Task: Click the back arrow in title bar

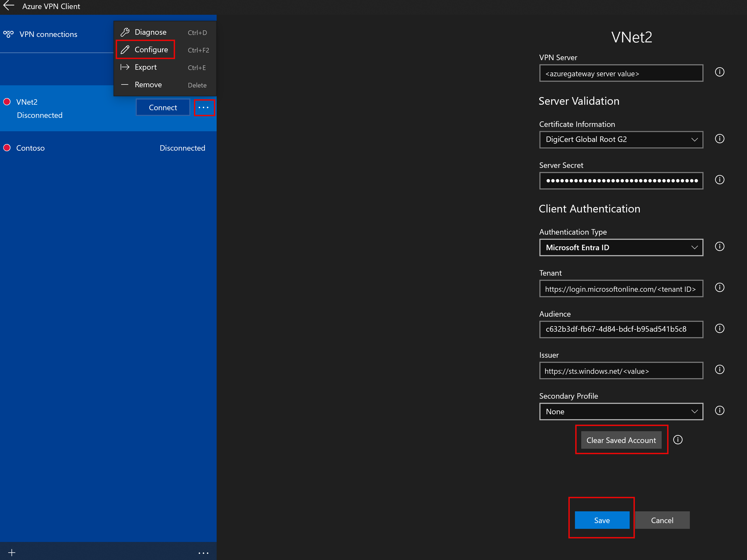Action: pos(9,6)
